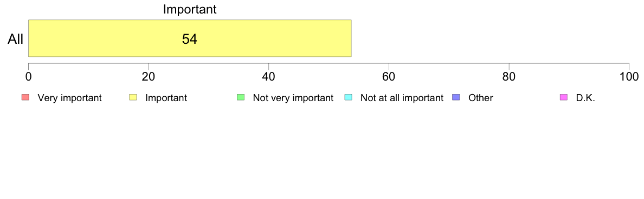Select the pink D.K. legend swatch
This screenshot has width=644, height=199.
click(564, 97)
